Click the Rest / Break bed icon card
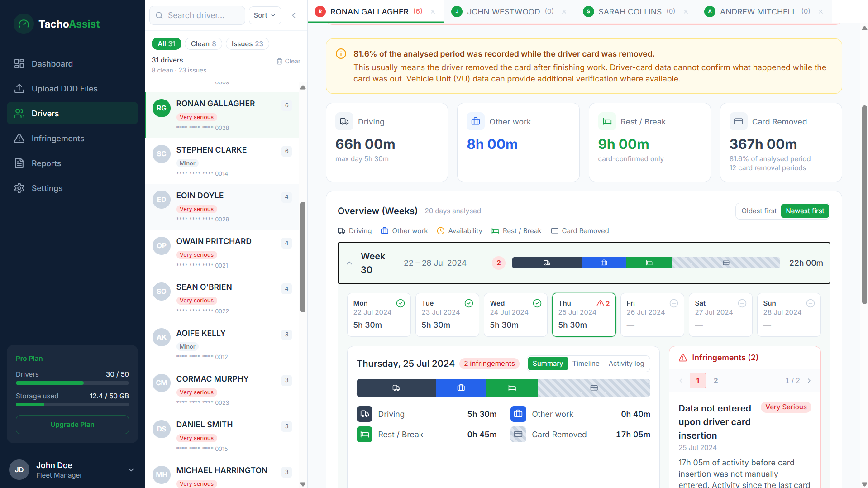868x488 pixels. coord(607,122)
